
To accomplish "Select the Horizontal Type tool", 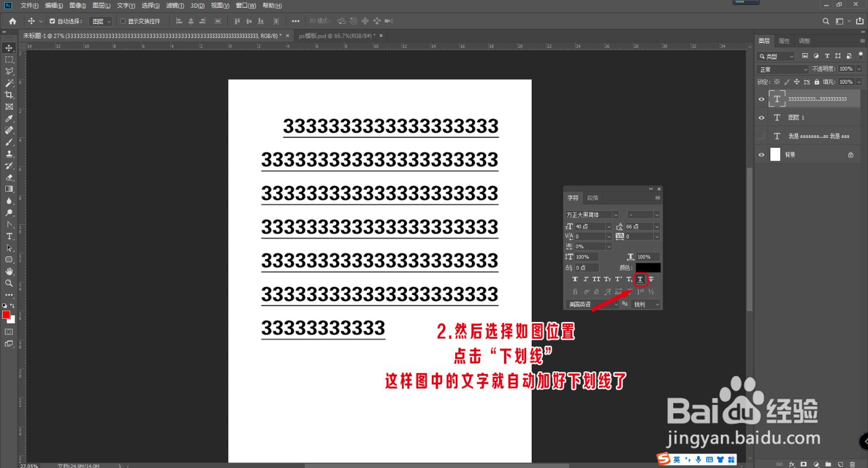I will tap(9, 236).
